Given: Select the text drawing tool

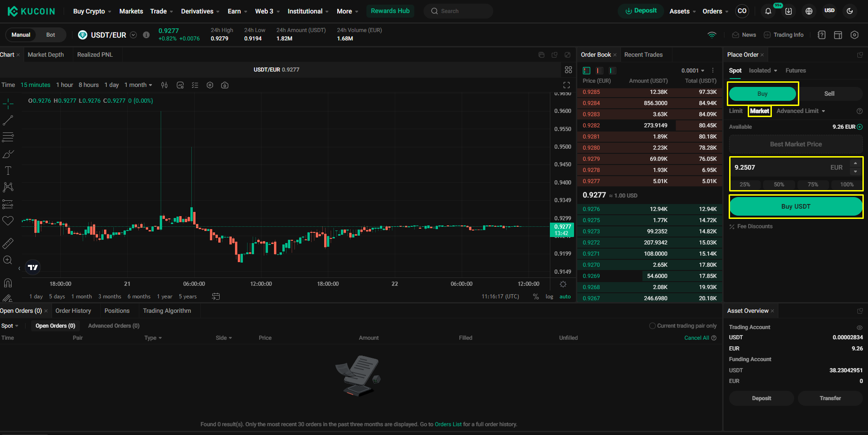Looking at the screenshot, I should click(8, 171).
